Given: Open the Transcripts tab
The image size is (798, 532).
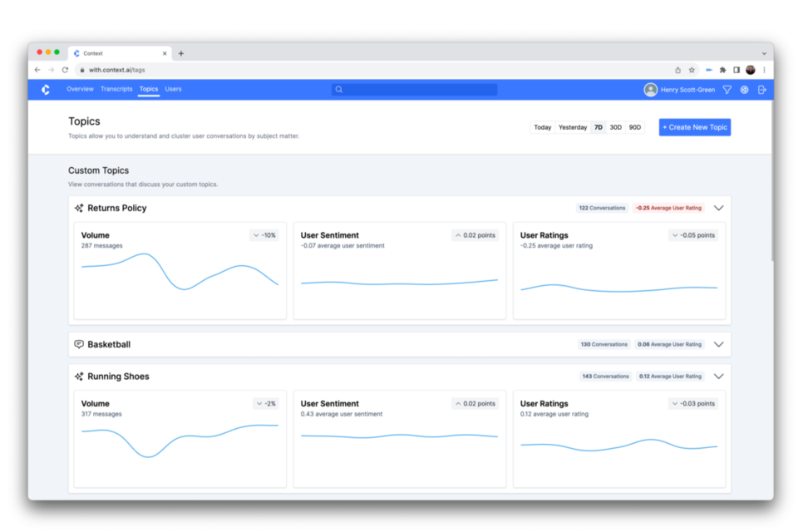Looking at the screenshot, I should pyautogui.click(x=116, y=89).
